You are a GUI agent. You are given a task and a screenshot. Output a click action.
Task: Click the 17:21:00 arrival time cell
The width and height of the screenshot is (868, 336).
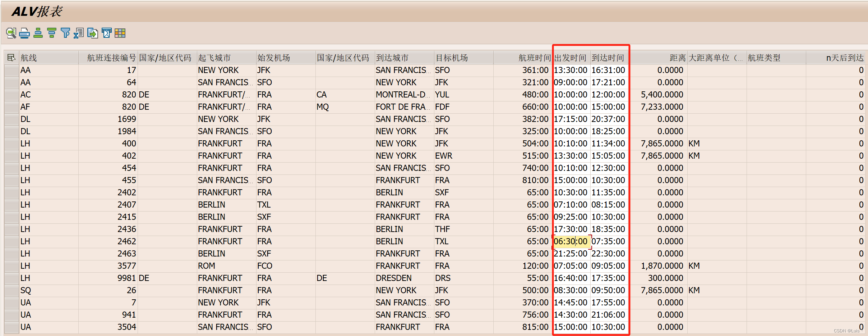[609, 82]
